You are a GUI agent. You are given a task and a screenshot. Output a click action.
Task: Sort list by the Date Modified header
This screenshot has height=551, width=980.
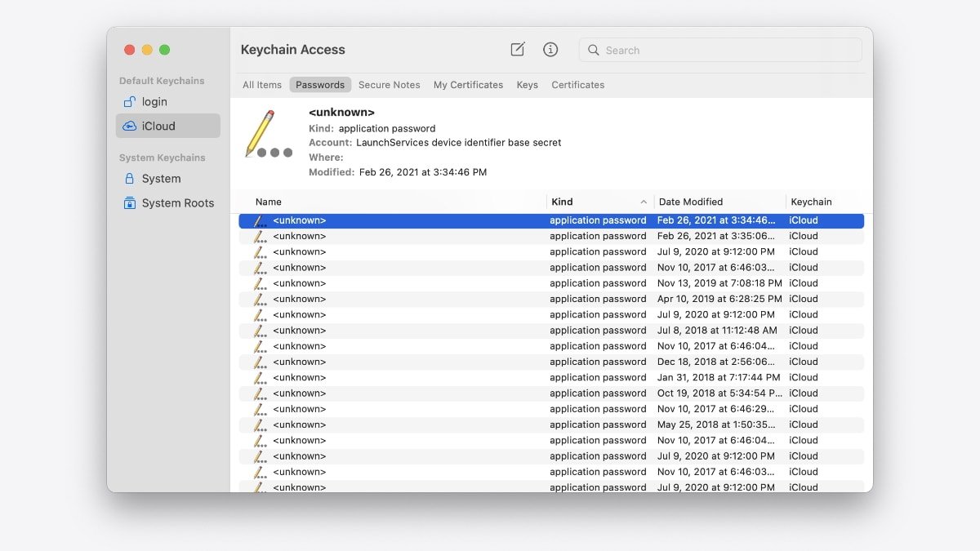pos(691,202)
